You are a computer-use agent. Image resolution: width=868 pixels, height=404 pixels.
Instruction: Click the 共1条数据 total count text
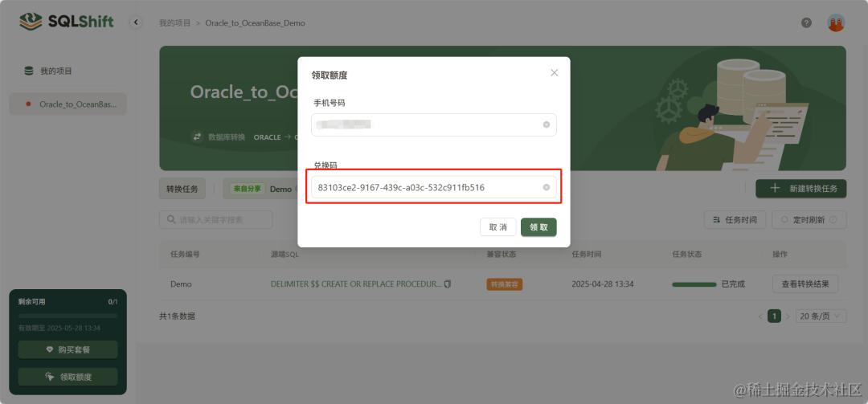coord(177,316)
